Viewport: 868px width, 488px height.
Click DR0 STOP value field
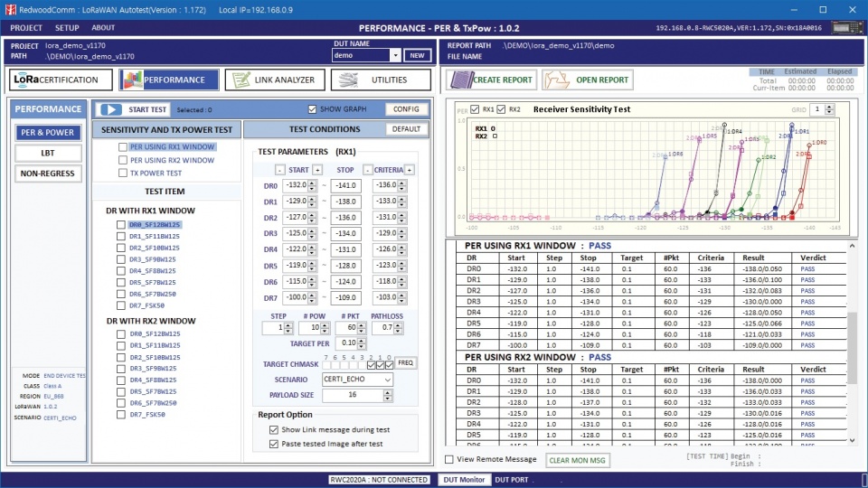pos(346,186)
